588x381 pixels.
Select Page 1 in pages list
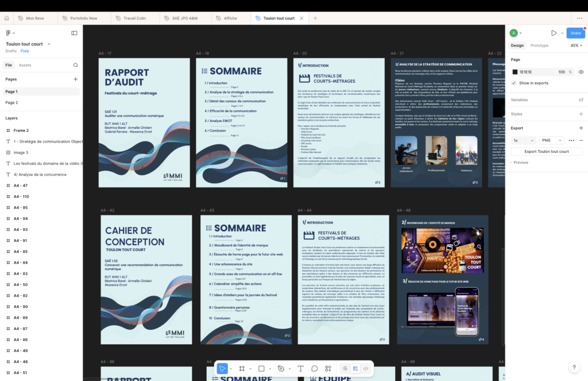[41, 91]
